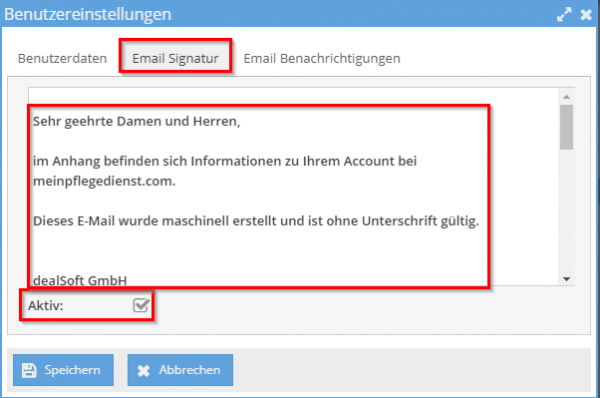
Task: Click the line 'Dieses E-Mail wurde maschinell erstellt'
Action: click(x=256, y=221)
